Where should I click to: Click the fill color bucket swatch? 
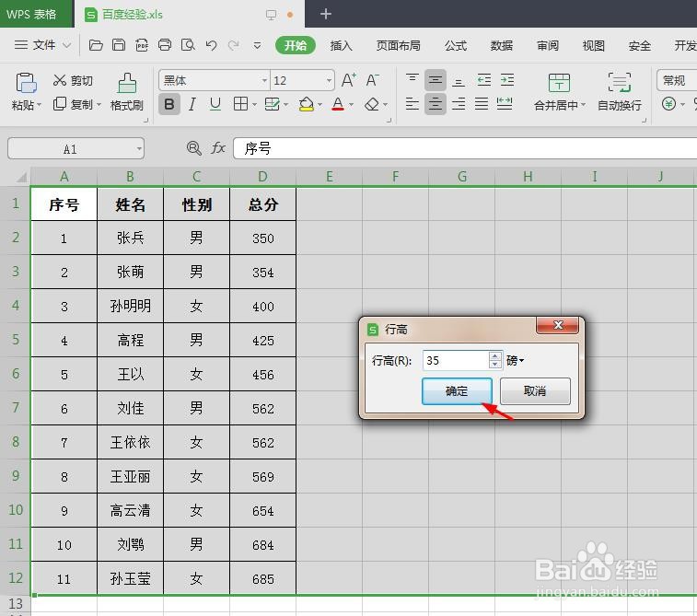(307, 104)
